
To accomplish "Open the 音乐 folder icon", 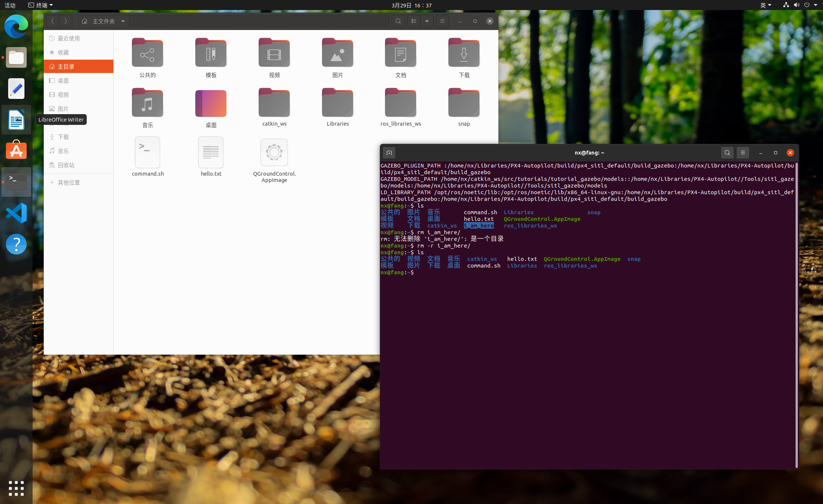I will pyautogui.click(x=147, y=108).
